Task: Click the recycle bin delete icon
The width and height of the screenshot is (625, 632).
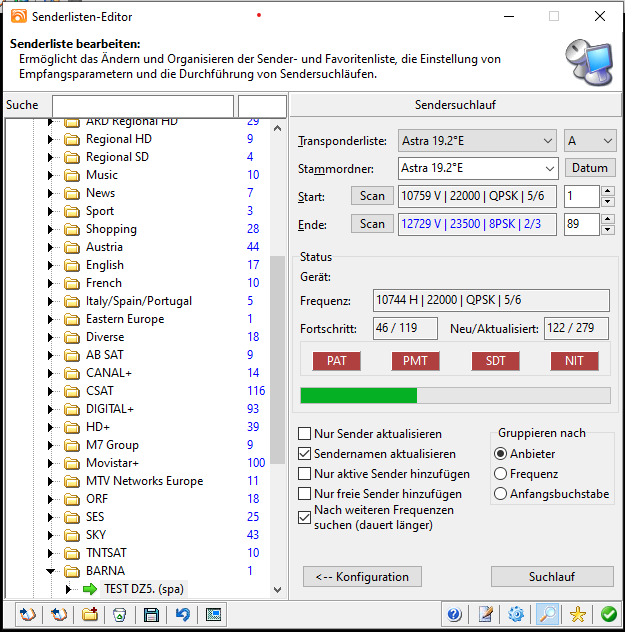Action: (x=119, y=614)
